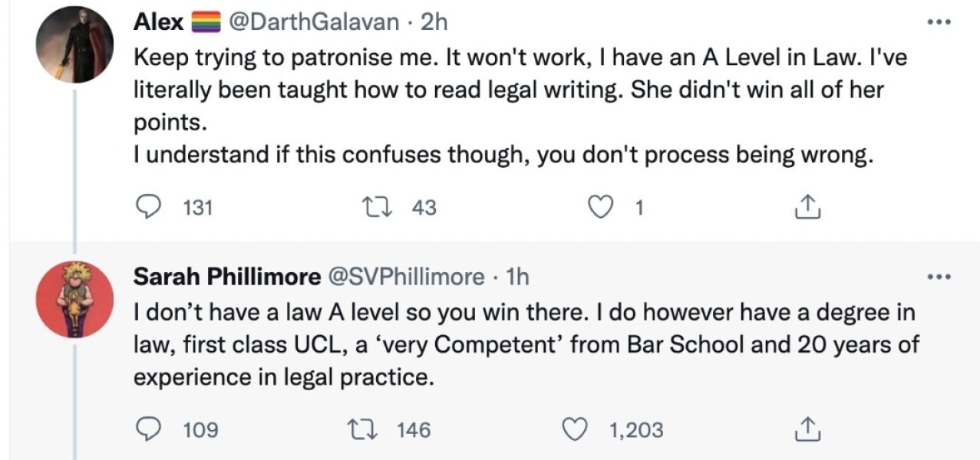This screenshot has width=980, height=460.
Task: Click Sarah Phillimore display name
Action: (227, 277)
